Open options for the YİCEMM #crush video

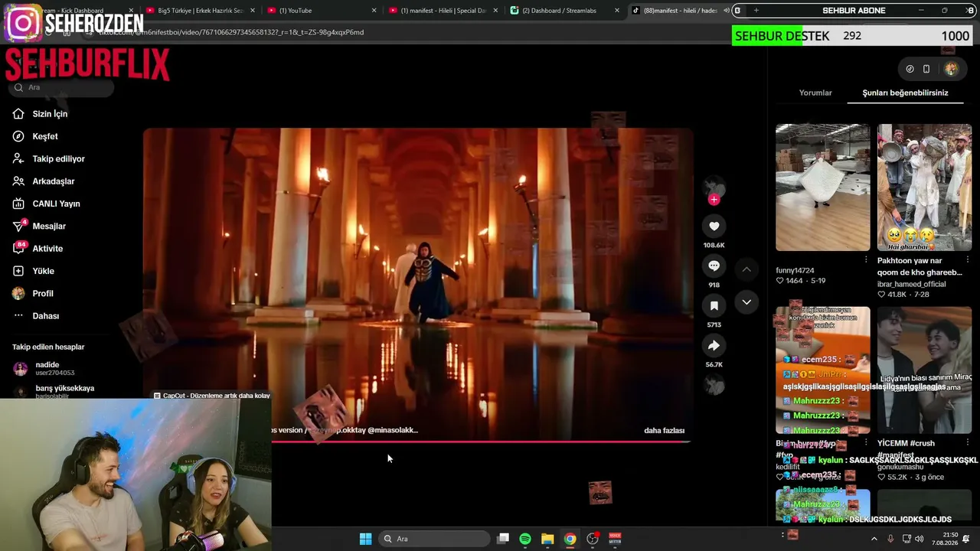968,443
